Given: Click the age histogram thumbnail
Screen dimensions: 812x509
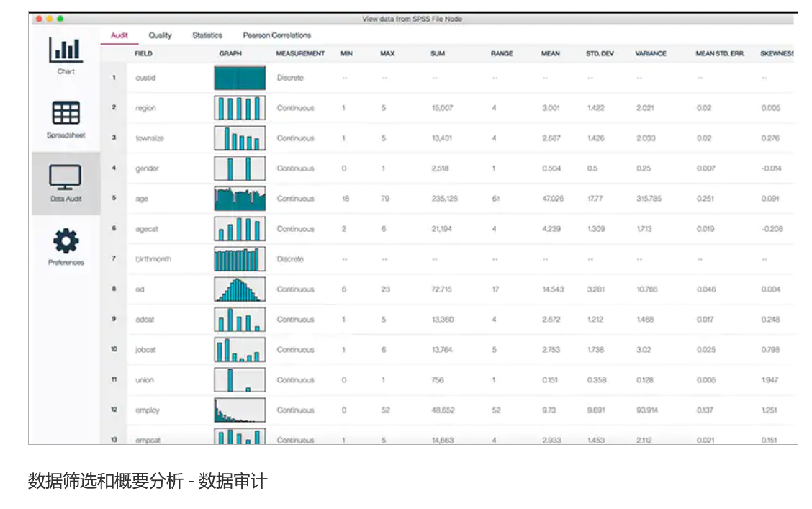Looking at the screenshot, I should coord(240,199).
